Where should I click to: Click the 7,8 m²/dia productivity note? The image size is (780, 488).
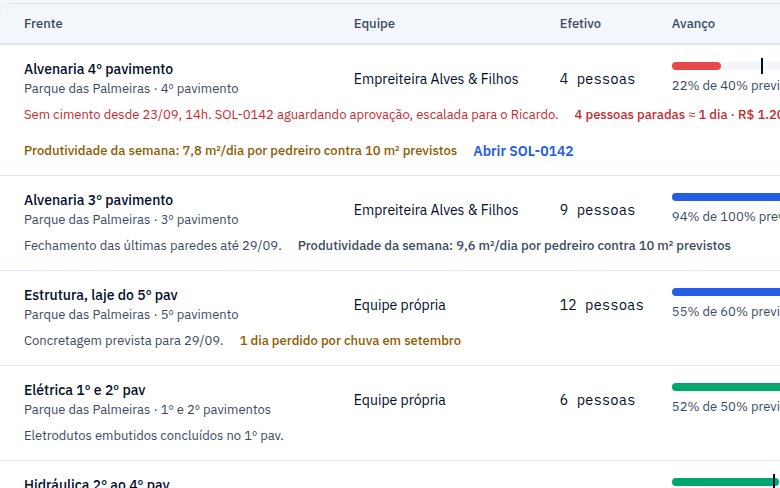point(240,151)
